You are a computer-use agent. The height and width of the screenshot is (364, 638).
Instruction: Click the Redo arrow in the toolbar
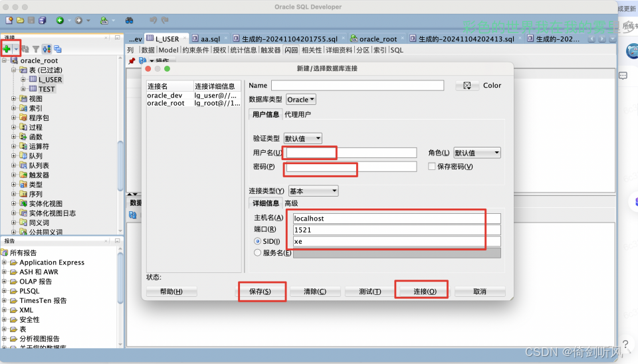coord(165,20)
